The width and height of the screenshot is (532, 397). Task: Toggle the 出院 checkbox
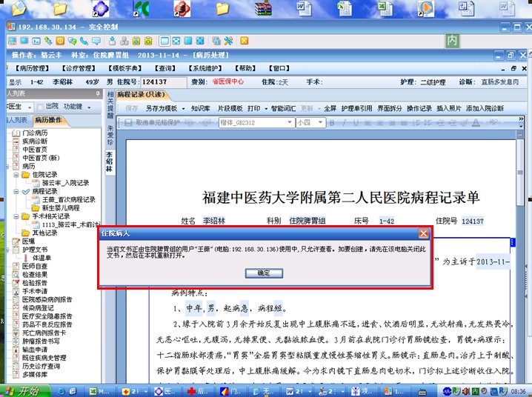click(40, 107)
